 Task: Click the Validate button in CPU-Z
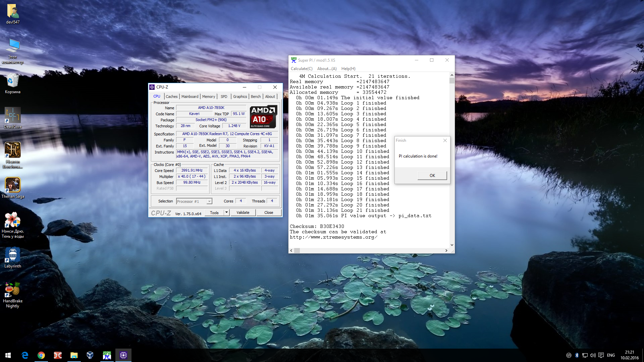[x=243, y=213]
